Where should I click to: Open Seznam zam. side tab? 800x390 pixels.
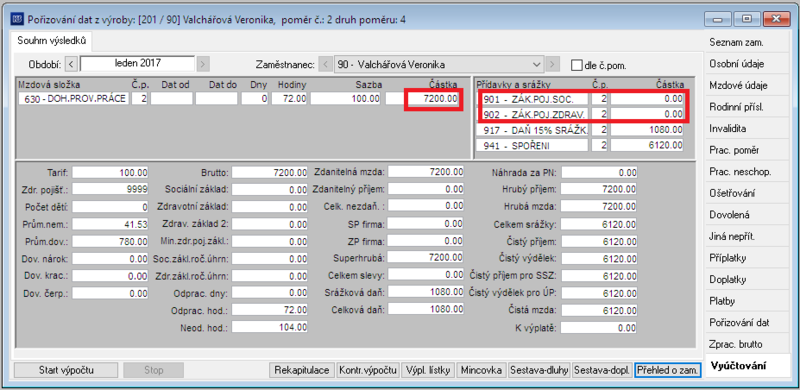(x=748, y=43)
